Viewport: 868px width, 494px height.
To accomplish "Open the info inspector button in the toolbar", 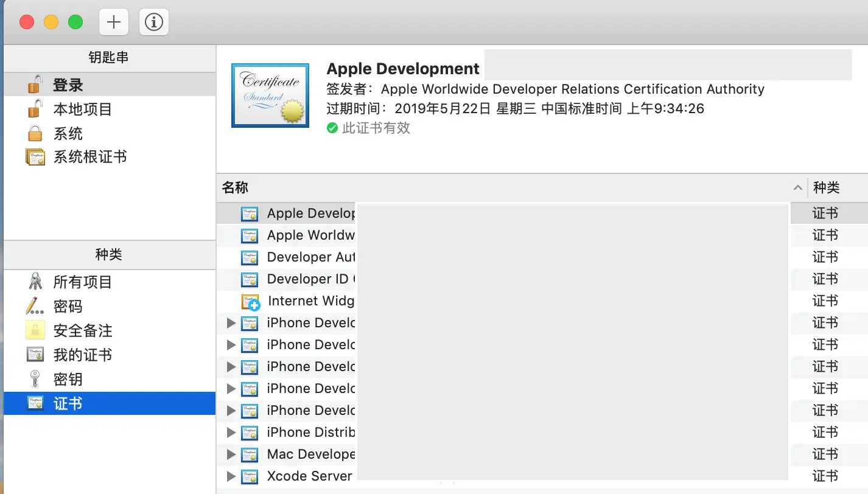I will [154, 23].
